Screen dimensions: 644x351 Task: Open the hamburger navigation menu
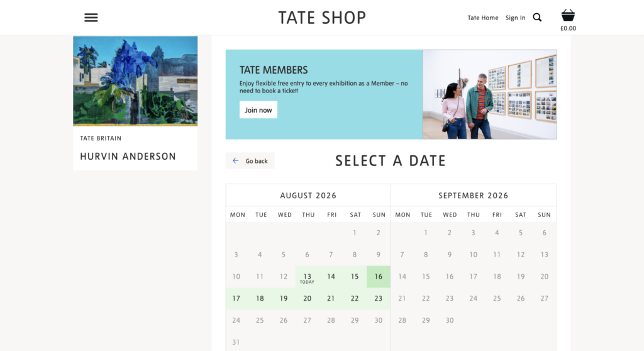(91, 18)
